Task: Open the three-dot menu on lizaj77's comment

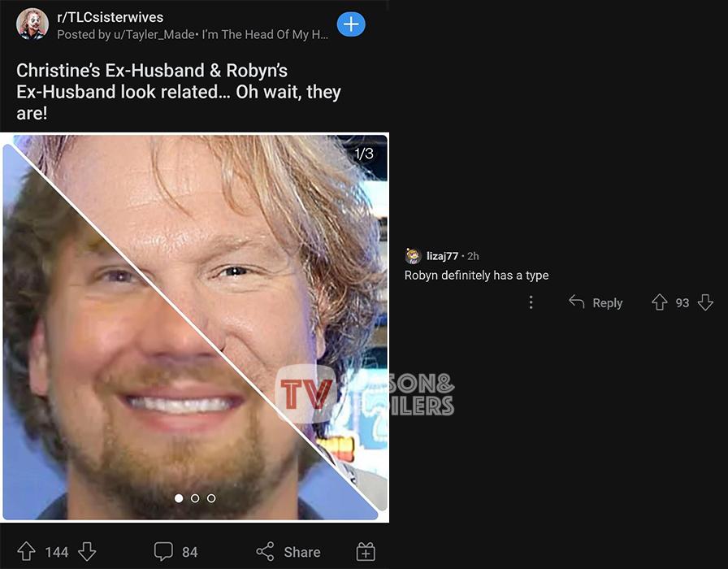Action: coord(531,302)
